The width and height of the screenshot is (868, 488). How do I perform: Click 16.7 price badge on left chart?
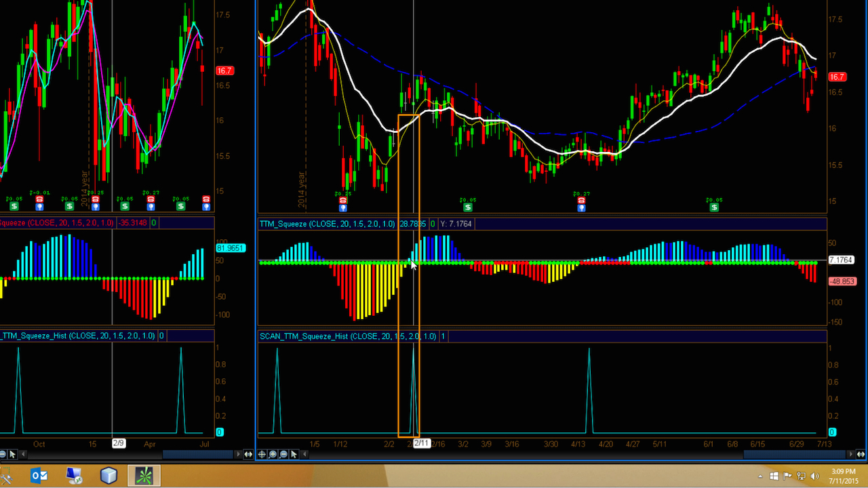[x=224, y=70]
